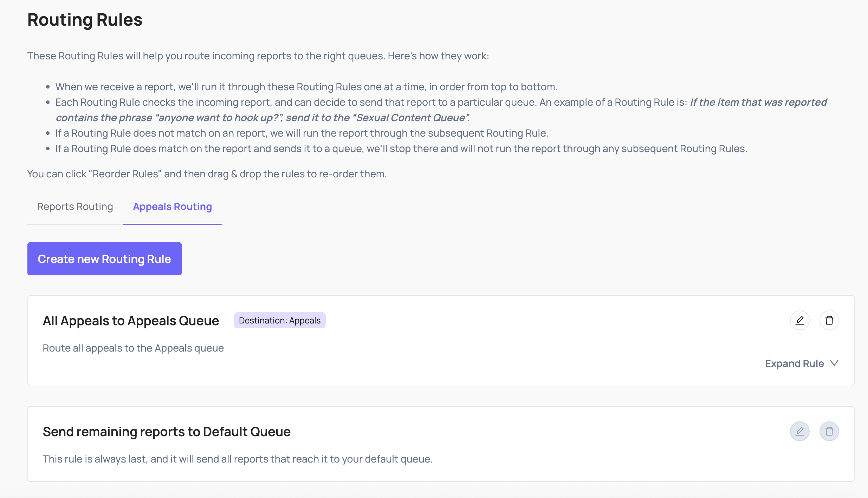Click the bullet about stopping after a match
Viewport: 868px width, 498px height.
(x=401, y=149)
